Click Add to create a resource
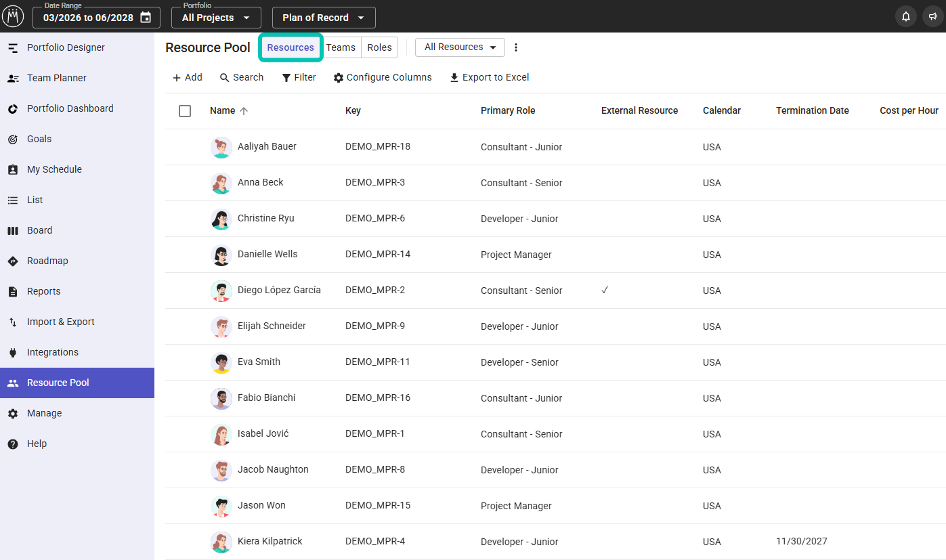 pos(187,78)
